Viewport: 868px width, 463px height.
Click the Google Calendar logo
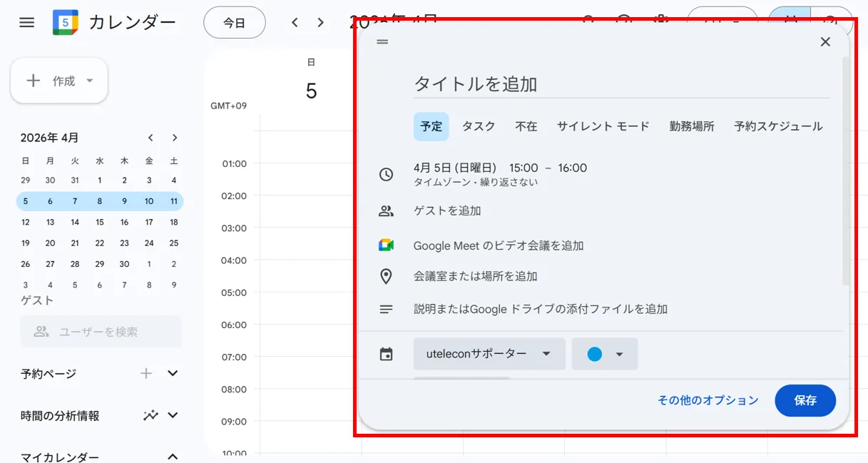(66, 22)
